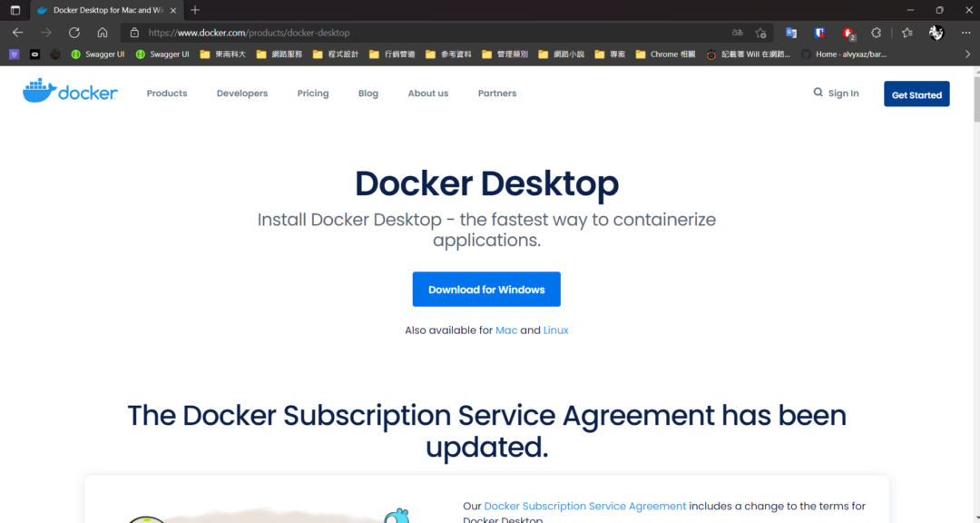
Task: Open the browser profile avatar
Action: (x=936, y=33)
